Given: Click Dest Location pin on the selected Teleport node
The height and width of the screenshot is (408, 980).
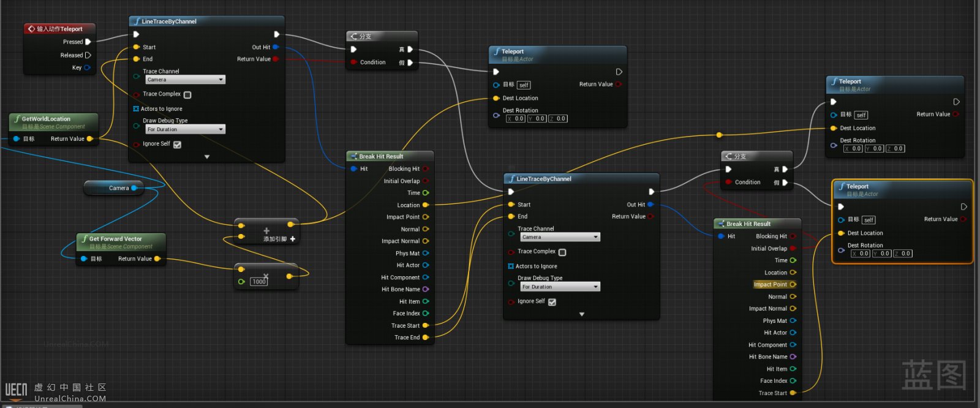Looking at the screenshot, I should (x=841, y=233).
